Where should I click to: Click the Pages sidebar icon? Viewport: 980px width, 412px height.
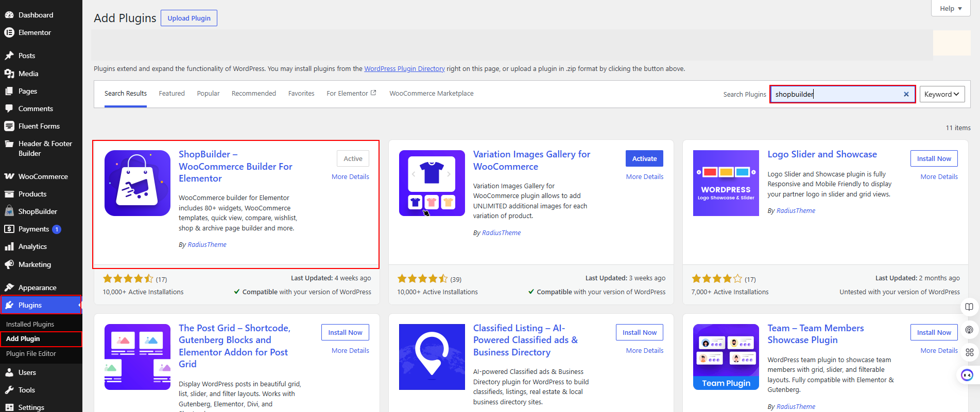coord(9,91)
